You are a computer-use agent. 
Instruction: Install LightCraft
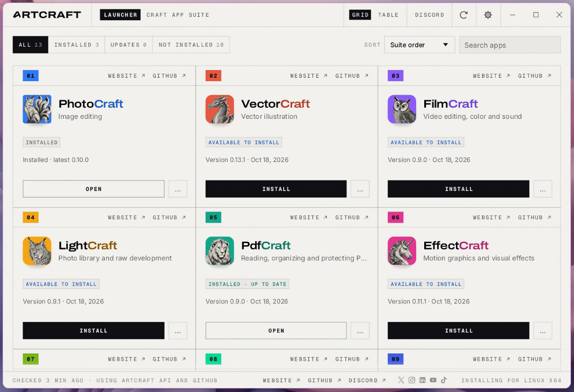(94, 331)
